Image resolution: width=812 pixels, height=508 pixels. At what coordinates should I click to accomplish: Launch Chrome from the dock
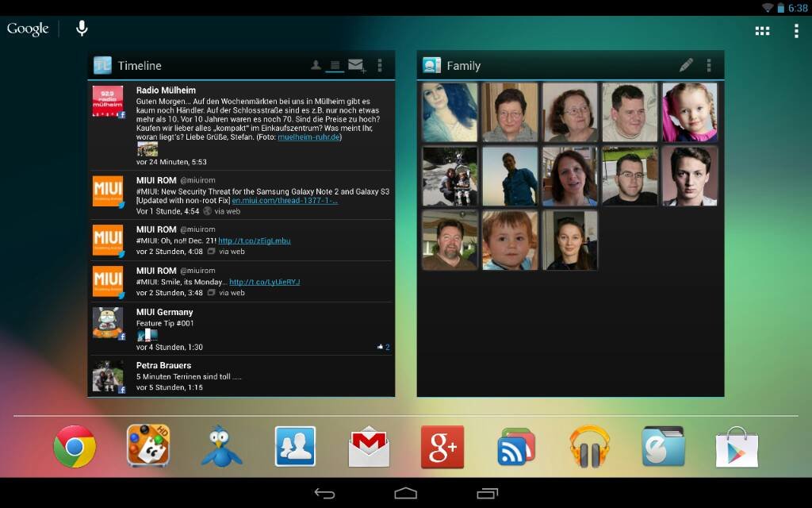[x=75, y=446]
